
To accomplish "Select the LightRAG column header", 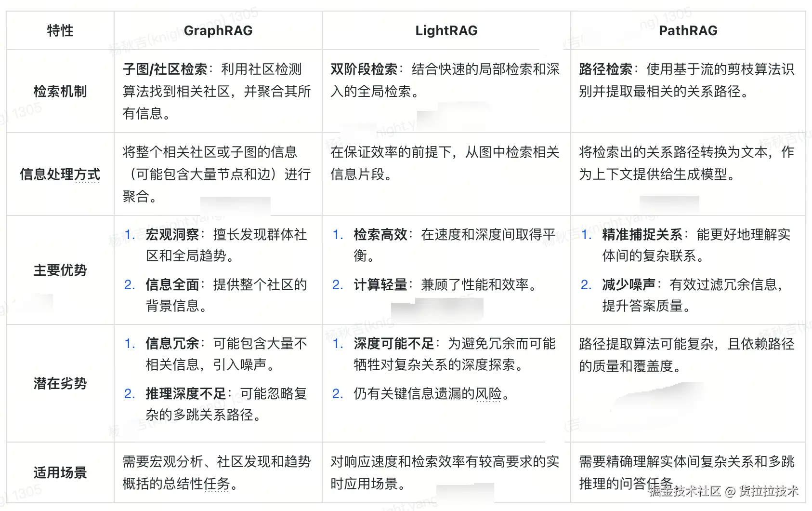I will point(446,30).
